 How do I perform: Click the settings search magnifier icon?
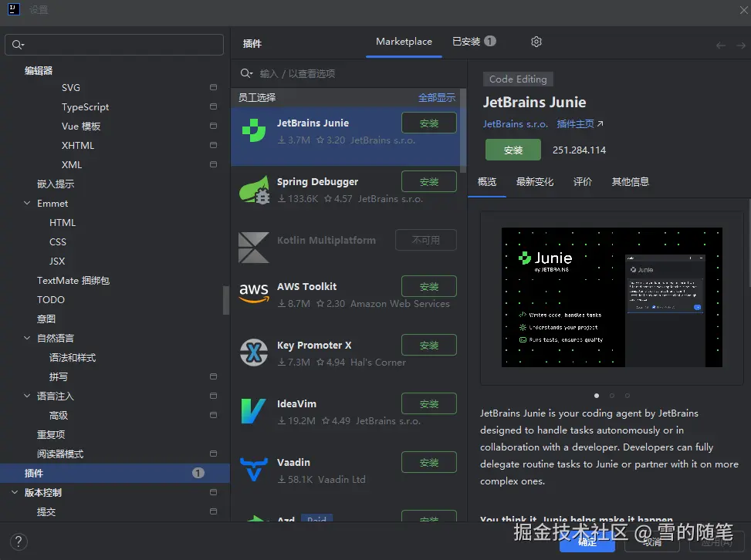(x=18, y=45)
